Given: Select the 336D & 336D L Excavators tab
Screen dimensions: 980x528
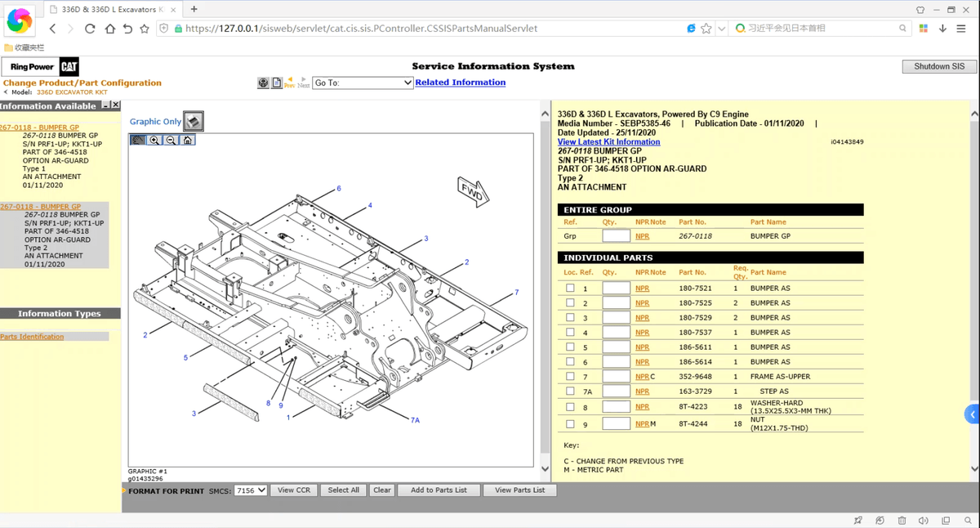Looking at the screenshot, I should 112,10.
